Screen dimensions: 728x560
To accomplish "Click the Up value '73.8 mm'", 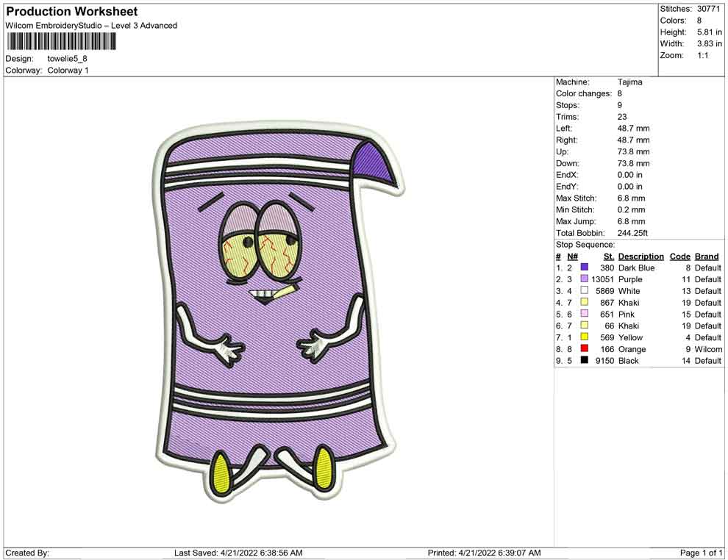I will pos(634,151).
